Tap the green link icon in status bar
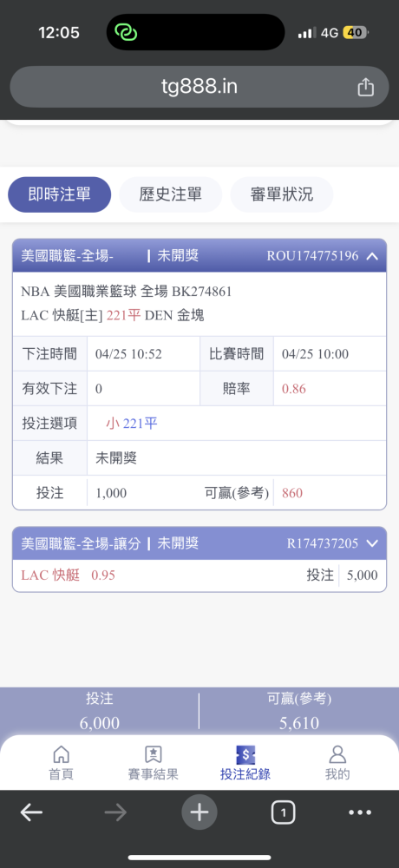Viewport: 399px width, 868px height. coord(126,32)
